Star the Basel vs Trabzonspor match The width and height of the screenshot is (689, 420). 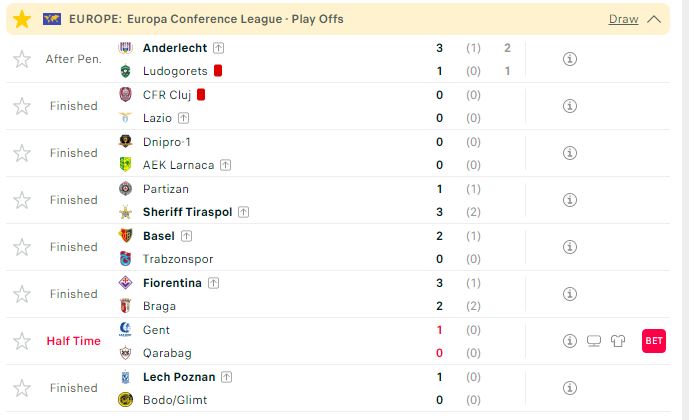coord(22,247)
